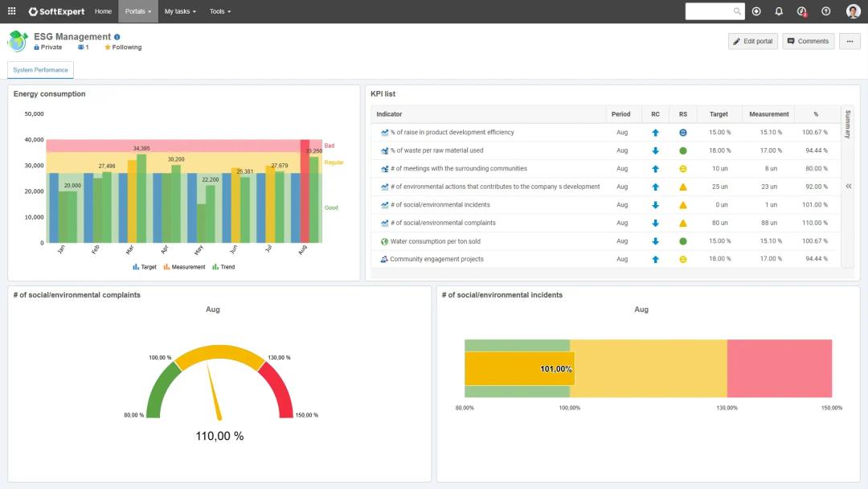Go to the Home menu item
The height and width of the screenshot is (489, 868).
[x=103, y=11]
